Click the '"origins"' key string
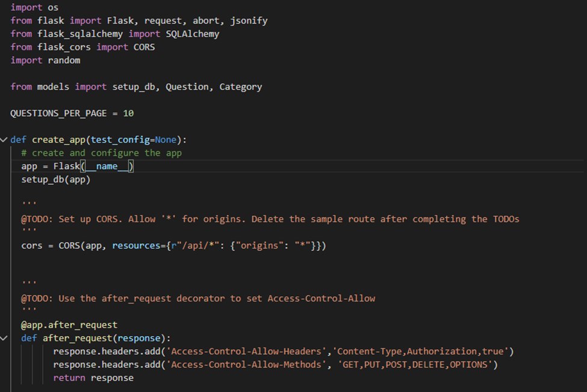The width and height of the screenshot is (587, 392). click(259, 246)
